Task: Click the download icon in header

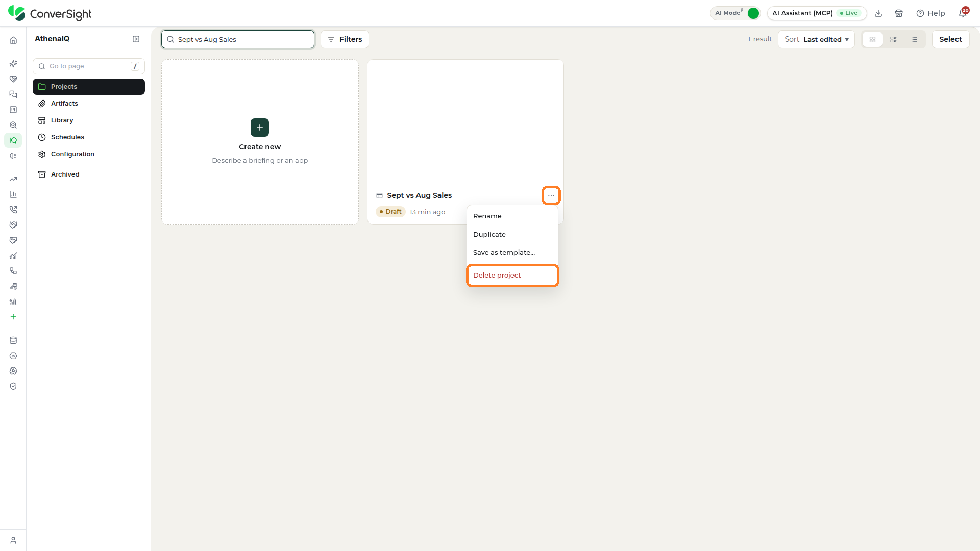Action: pos(878,13)
